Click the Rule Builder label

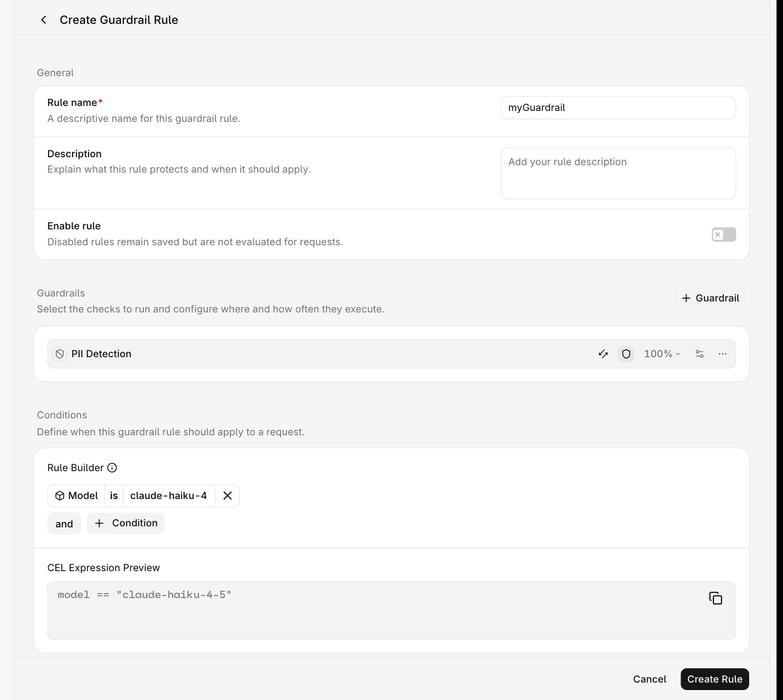(x=76, y=468)
